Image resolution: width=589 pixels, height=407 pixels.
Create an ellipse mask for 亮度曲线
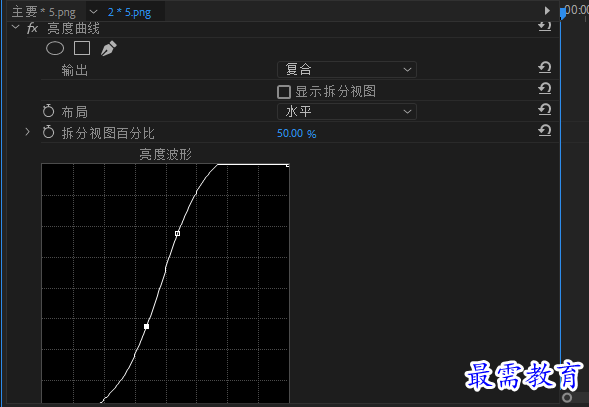(x=55, y=48)
